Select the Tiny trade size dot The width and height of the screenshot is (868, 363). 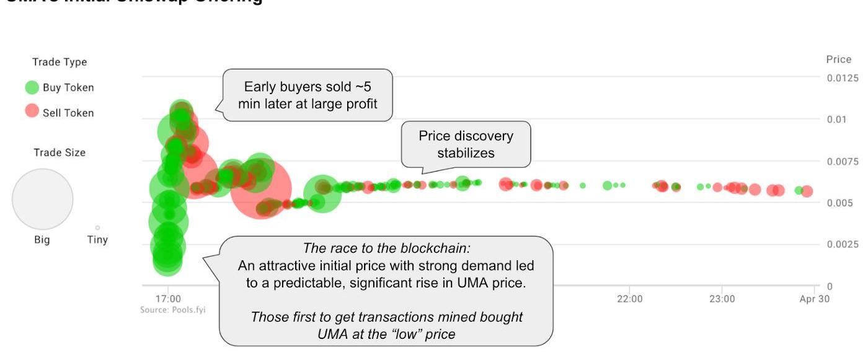click(97, 227)
